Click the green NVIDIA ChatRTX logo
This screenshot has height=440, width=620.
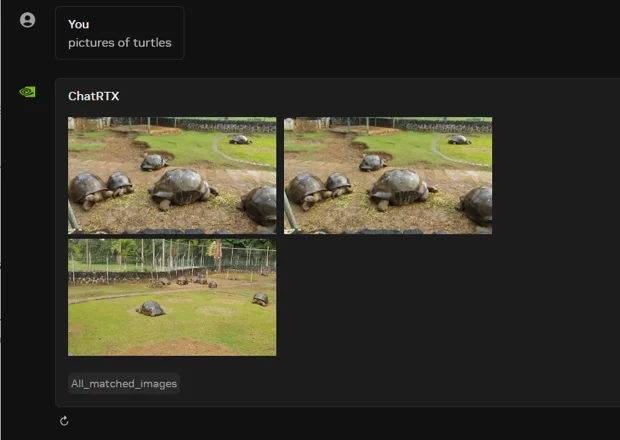[27, 92]
